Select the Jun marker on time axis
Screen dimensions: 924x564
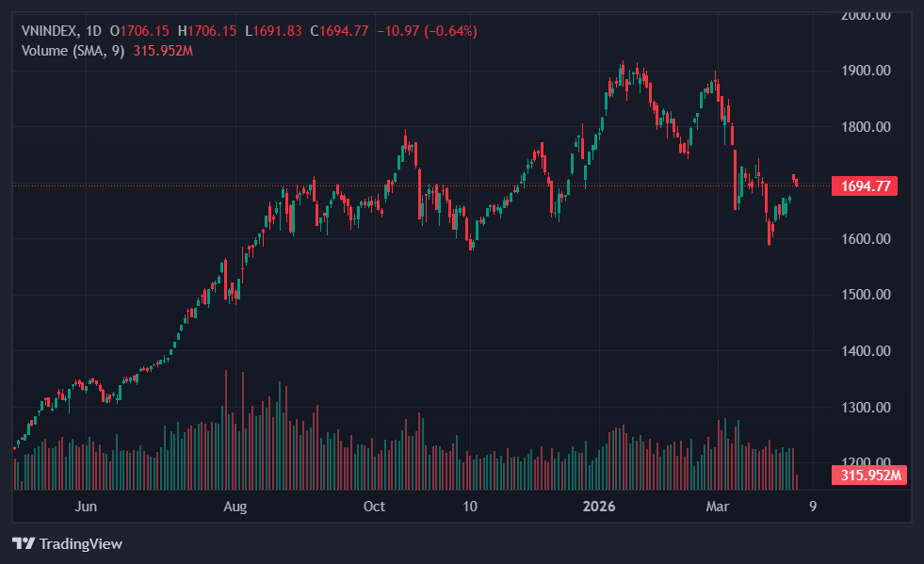pos(86,507)
